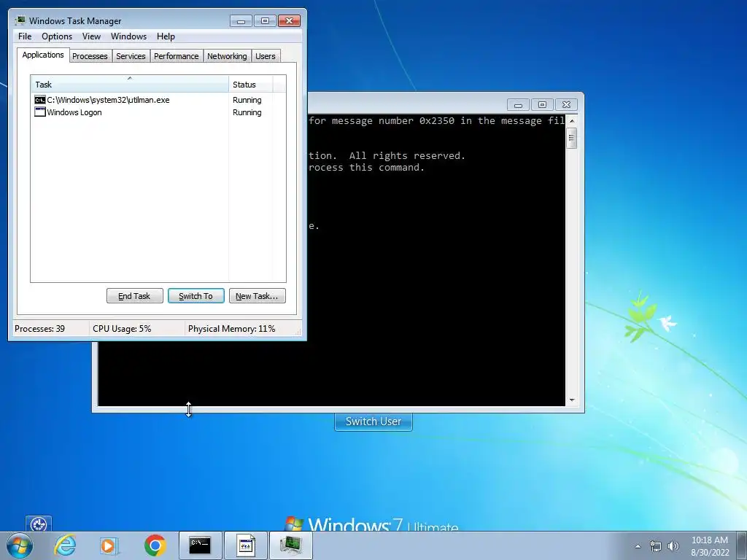The height and width of the screenshot is (560, 747).
Task: Click the End Task button
Action: (135, 296)
